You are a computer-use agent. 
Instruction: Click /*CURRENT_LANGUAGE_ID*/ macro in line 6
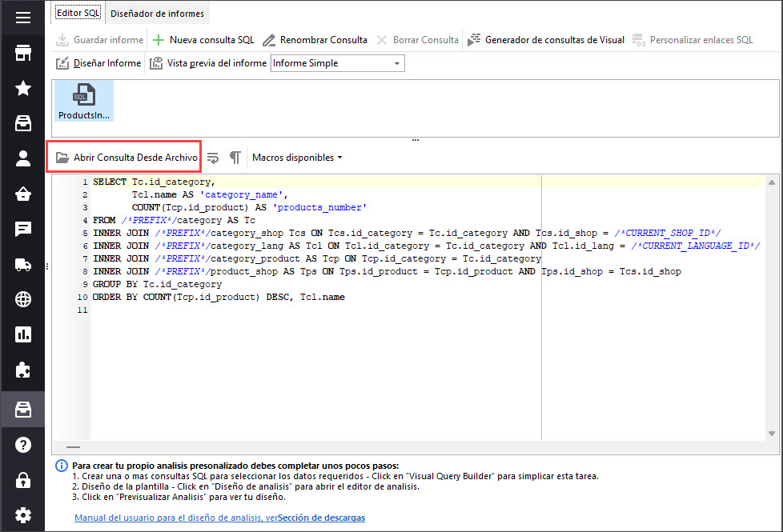tap(696, 246)
